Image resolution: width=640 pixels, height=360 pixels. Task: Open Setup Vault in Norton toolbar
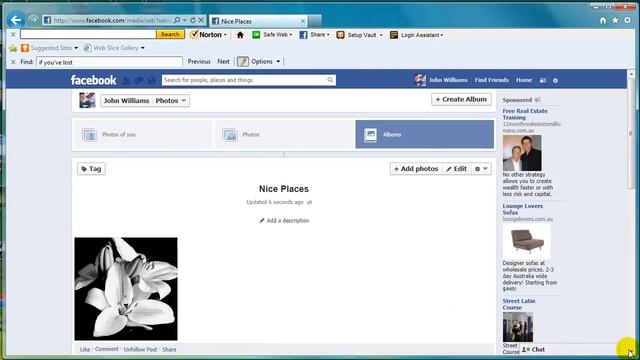click(x=360, y=35)
